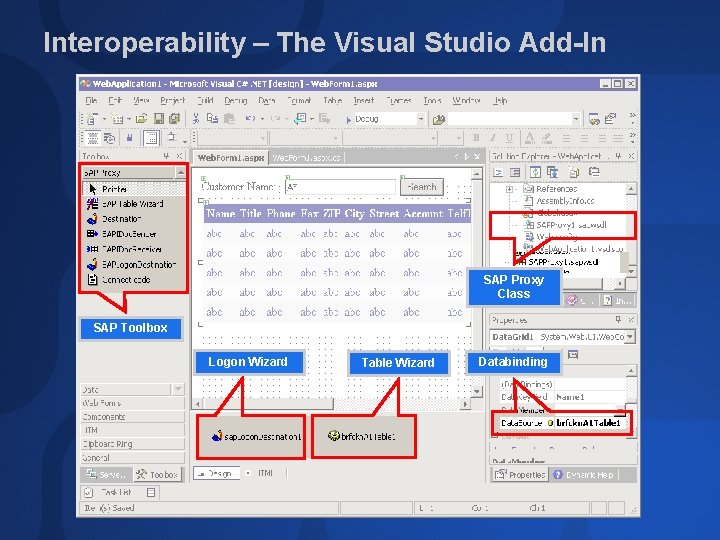The height and width of the screenshot is (540, 720).
Task: Click the Justify formatting icon
Action: click(x=618, y=138)
